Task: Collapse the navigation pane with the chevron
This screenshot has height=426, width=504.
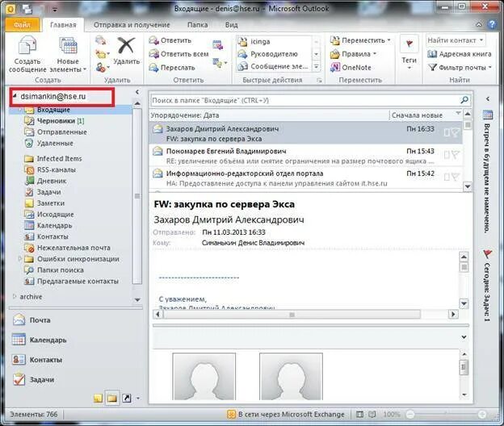Action: (137, 92)
